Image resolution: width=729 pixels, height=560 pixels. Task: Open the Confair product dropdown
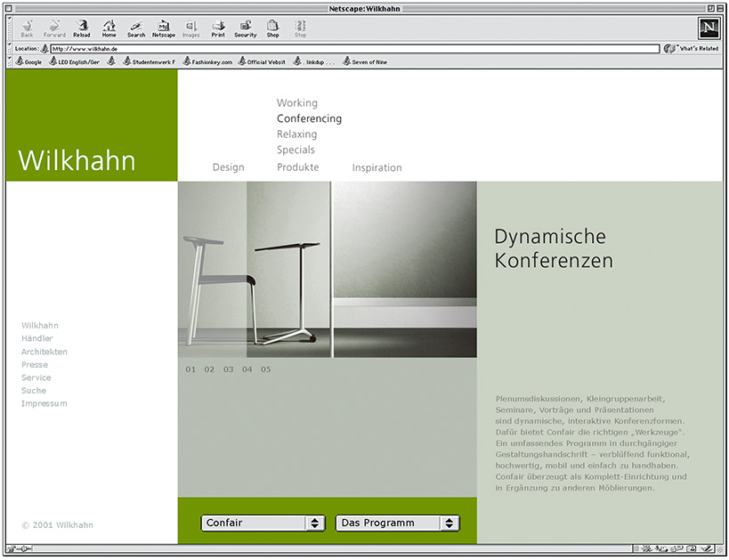tap(263, 523)
